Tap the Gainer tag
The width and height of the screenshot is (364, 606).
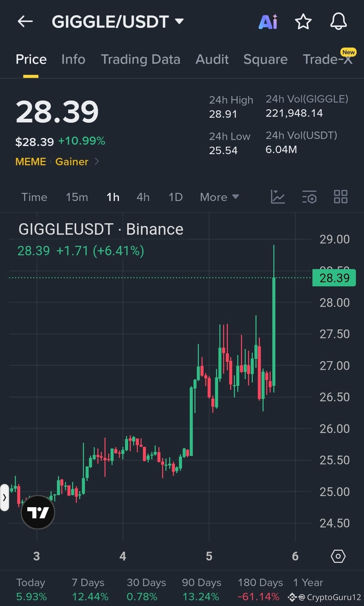72,162
